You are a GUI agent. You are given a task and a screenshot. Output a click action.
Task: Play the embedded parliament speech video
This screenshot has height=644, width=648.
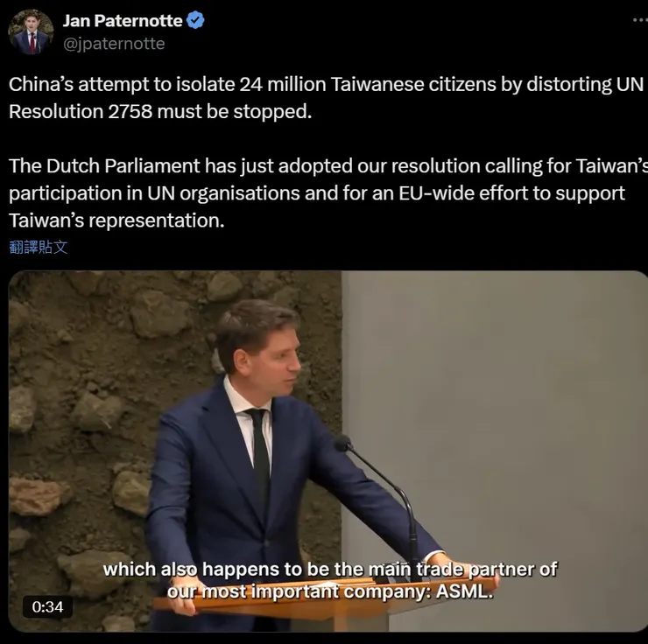328,451
